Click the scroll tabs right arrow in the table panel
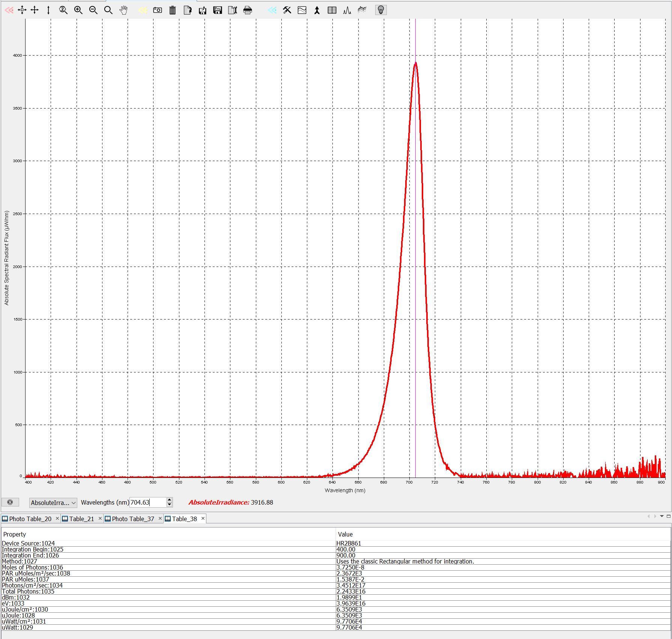Viewport: 672px width, 639px height. click(655, 516)
